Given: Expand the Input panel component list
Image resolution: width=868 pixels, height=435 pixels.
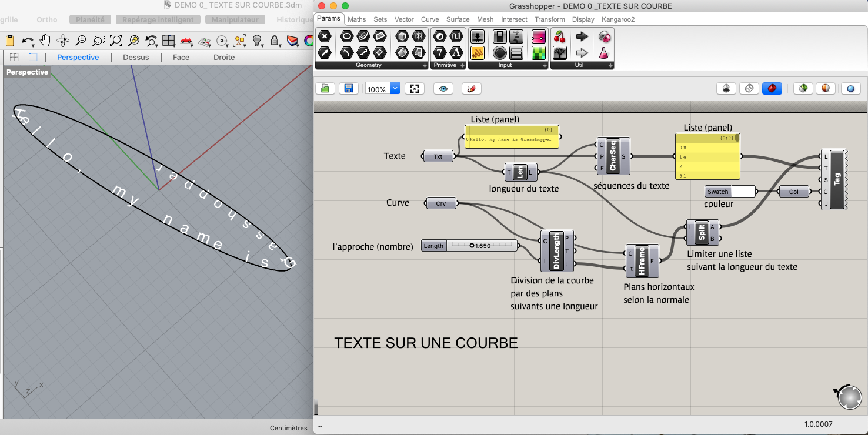Looking at the screenshot, I should click(x=544, y=65).
